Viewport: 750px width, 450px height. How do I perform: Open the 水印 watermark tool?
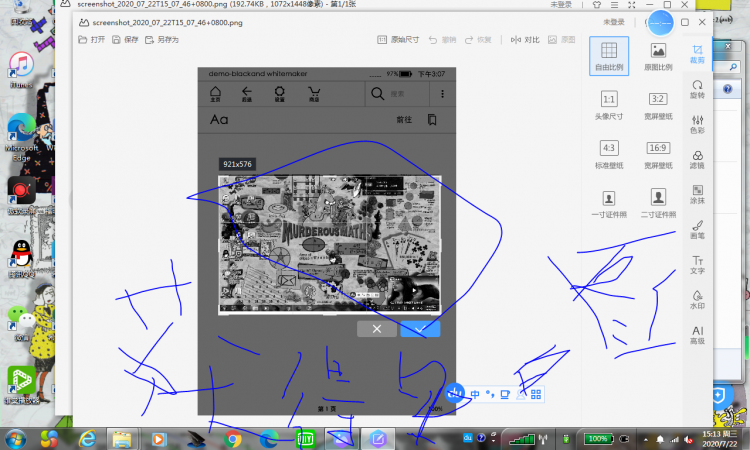coord(697,300)
